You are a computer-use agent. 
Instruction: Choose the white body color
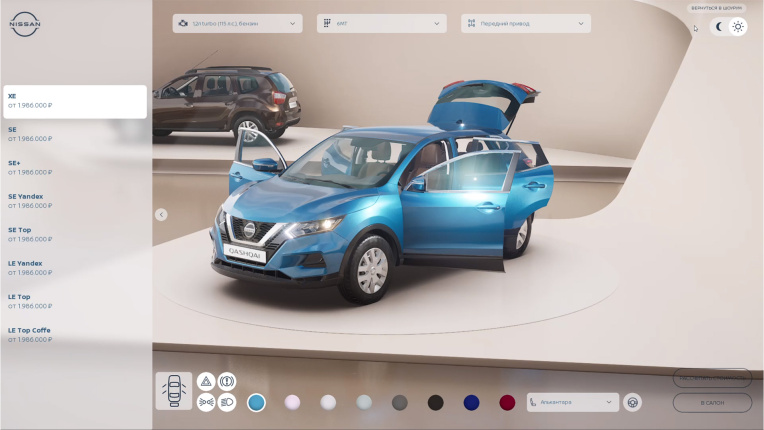tap(328, 403)
